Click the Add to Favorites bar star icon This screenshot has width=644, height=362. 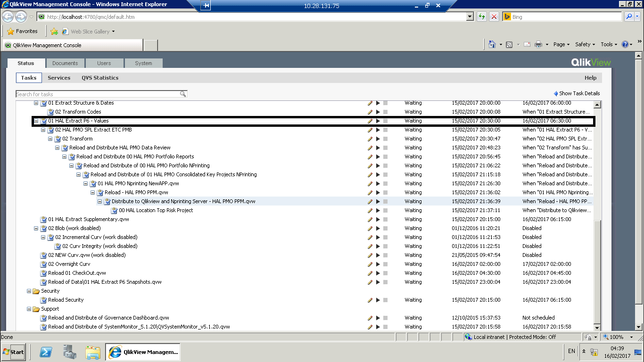54,32
